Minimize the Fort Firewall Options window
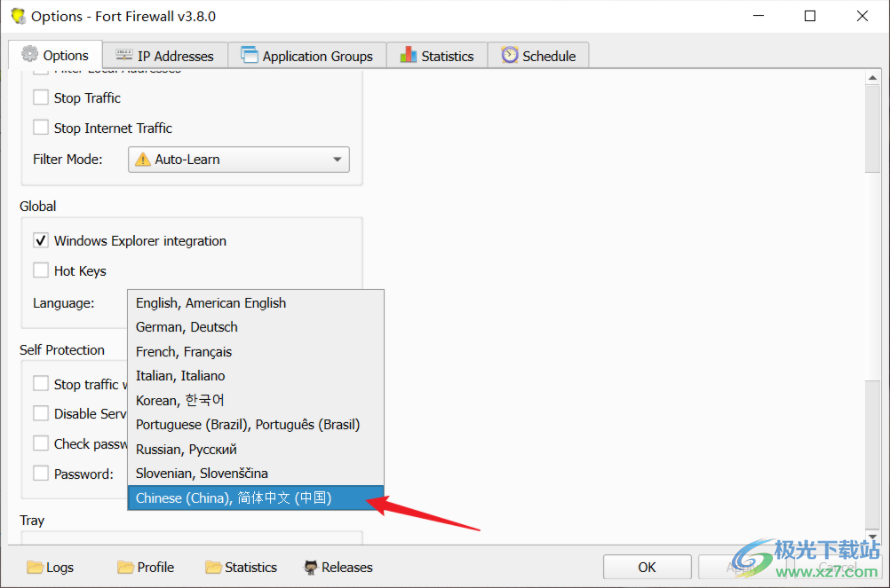Image resolution: width=891 pixels, height=588 pixels. [759, 16]
